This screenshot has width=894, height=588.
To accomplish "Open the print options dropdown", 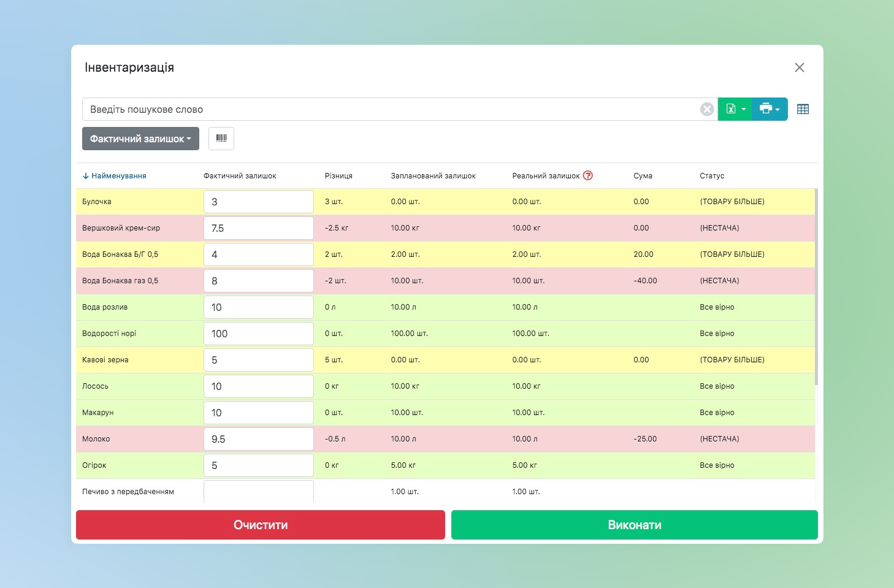I will [x=770, y=109].
